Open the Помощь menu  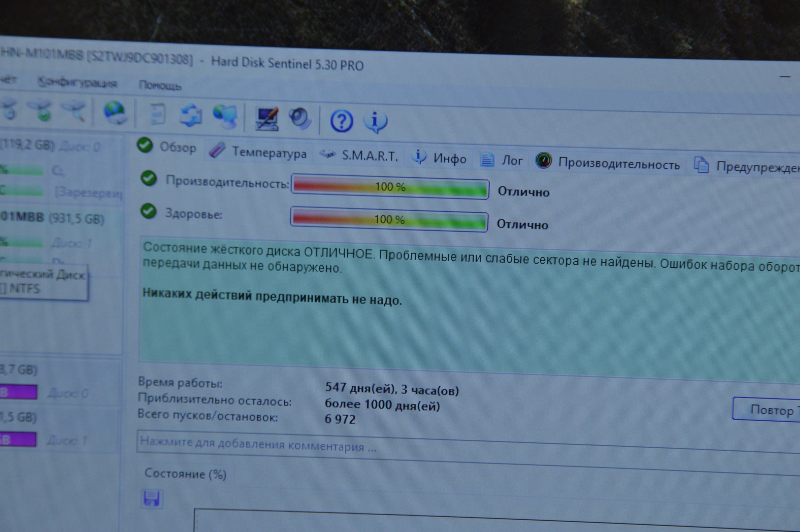(160, 85)
